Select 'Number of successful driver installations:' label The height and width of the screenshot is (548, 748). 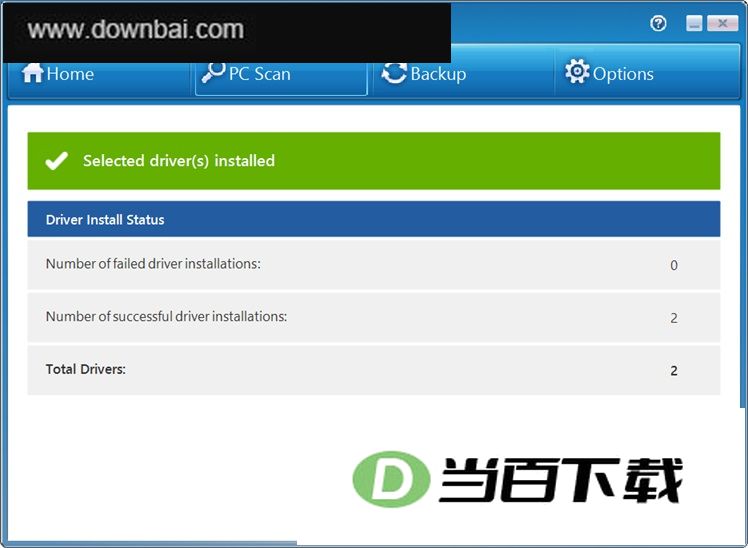coord(166,317)
